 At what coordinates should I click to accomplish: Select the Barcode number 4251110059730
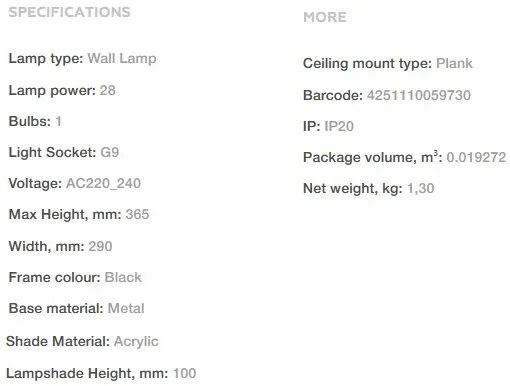coord(419,95)
